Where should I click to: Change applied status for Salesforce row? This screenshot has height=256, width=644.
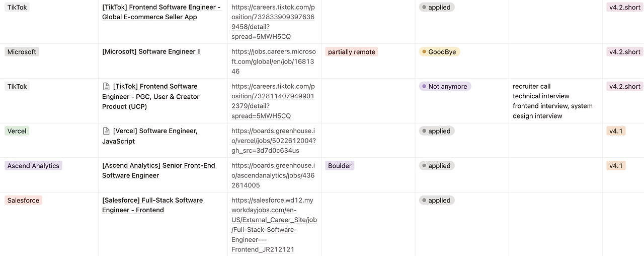[x=436, y=200]
